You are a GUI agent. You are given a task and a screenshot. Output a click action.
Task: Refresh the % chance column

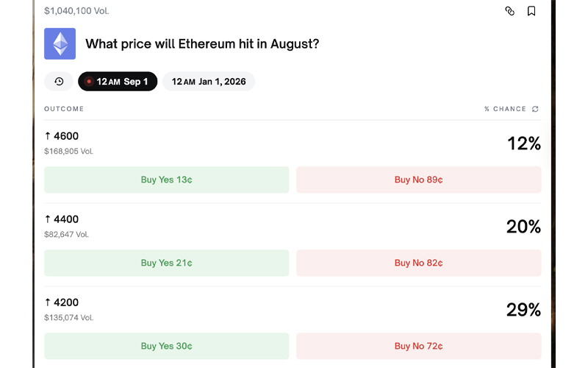(x=535, y=109)
